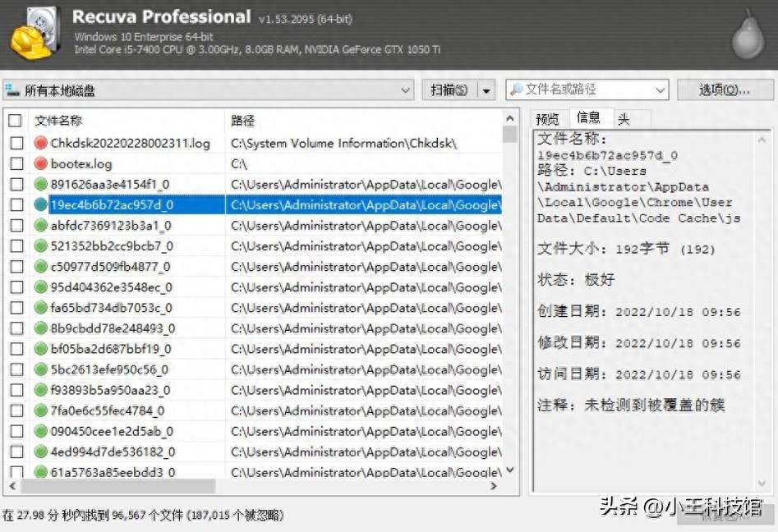Click the green dot beside bootex.log

coord(40,163)
